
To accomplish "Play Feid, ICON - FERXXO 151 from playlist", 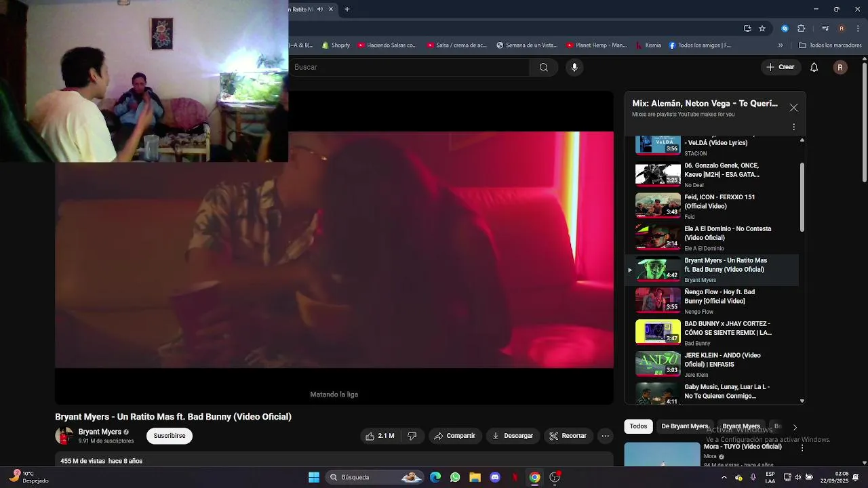I will (x=712, y=206).
